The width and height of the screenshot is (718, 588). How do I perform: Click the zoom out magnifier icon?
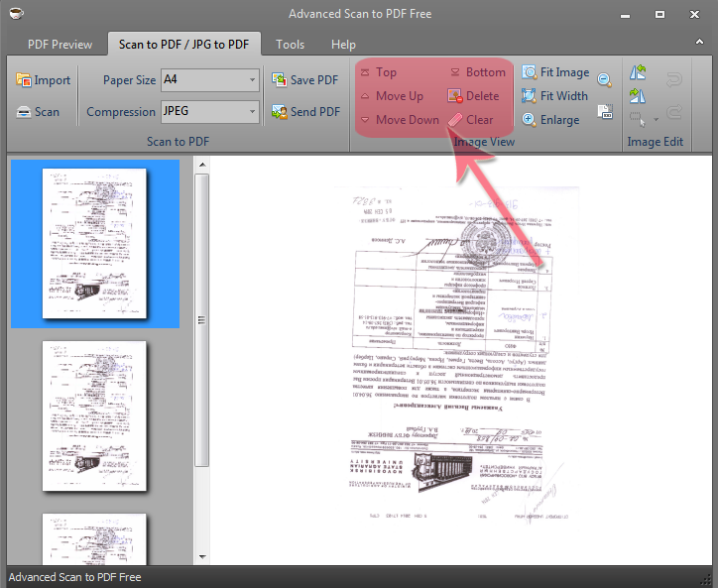604,81
